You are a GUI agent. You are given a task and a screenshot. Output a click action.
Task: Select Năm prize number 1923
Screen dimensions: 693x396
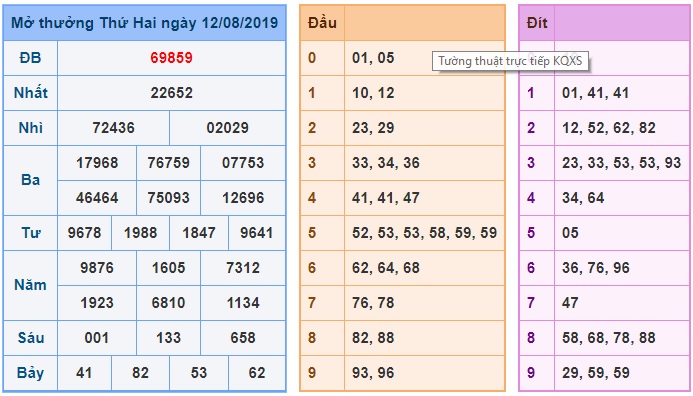pyautogui.click(x=97, y=302)
